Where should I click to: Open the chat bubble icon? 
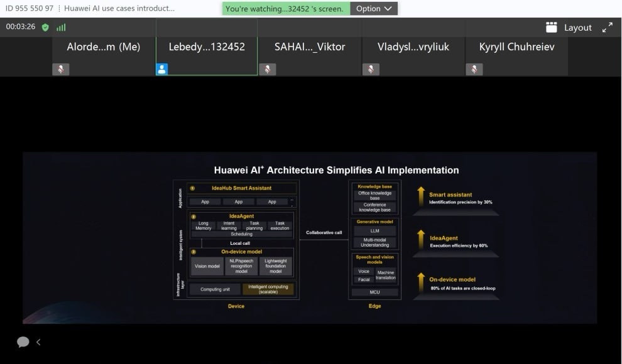(23, 342)
